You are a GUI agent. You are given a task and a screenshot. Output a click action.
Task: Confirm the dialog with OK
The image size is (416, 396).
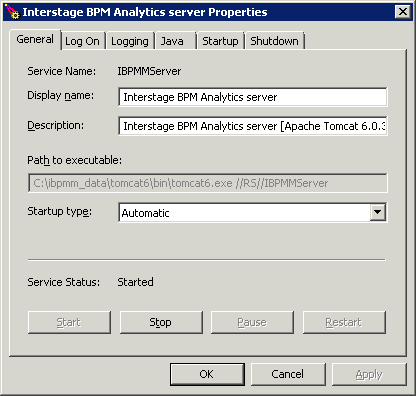coord(207,374)
